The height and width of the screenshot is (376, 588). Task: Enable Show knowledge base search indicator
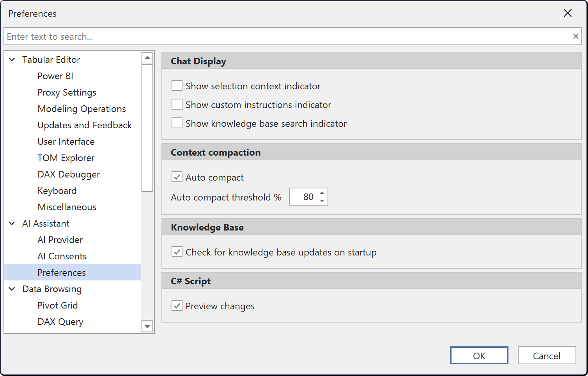[x=177, y=123]
